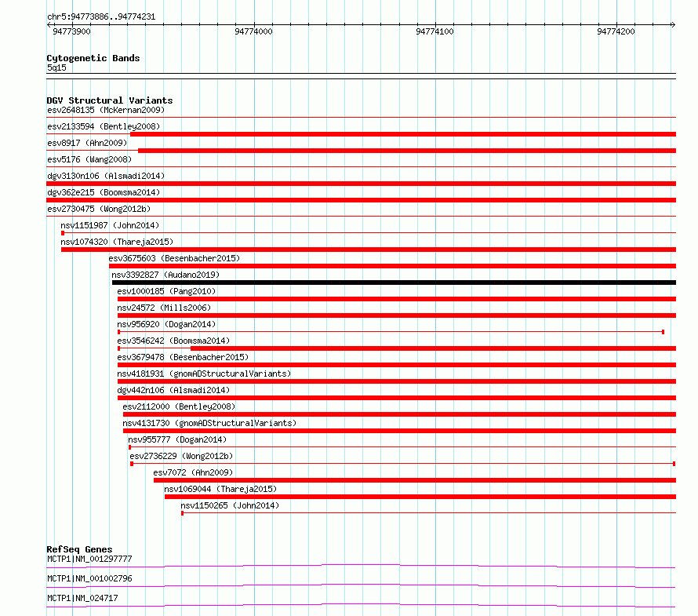Click the RefSeq Genes track heading
Image resolution: width=698 pixels, height=616 pixels.
80,549
